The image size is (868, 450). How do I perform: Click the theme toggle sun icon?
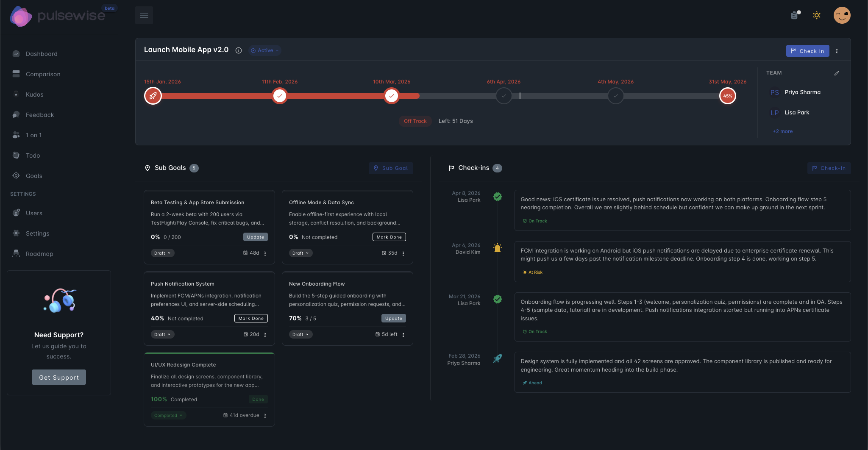pyautogui.click(x=817, y=15)
